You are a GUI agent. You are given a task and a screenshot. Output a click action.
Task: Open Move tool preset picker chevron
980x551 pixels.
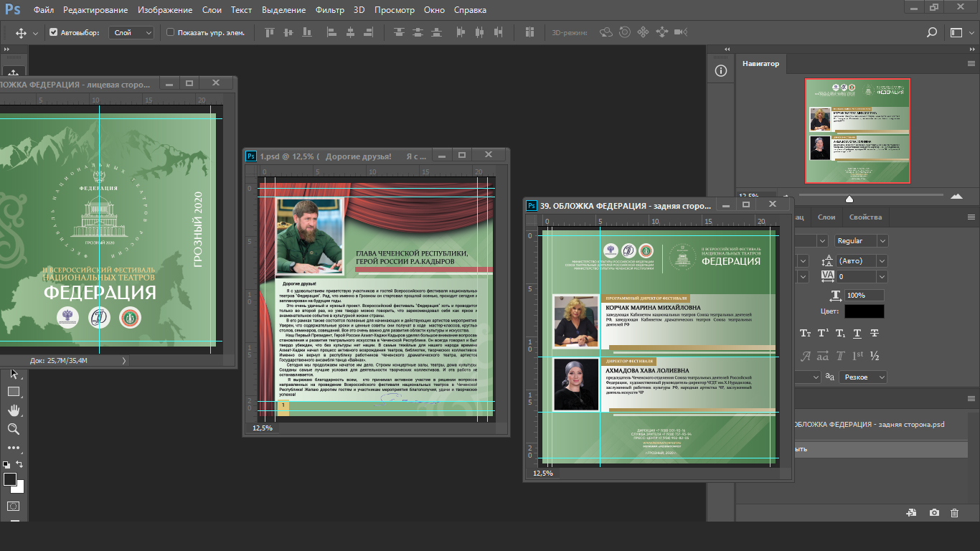pyautogui.click(x=37, y=33)
